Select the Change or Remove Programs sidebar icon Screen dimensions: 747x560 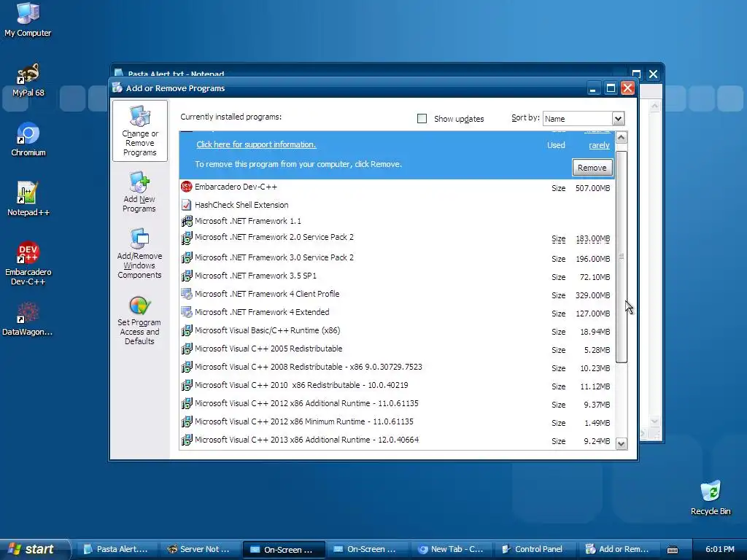139,131
